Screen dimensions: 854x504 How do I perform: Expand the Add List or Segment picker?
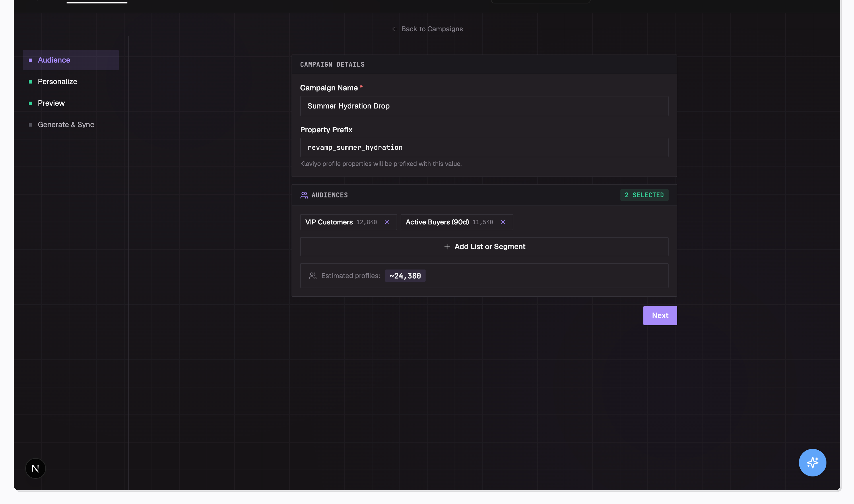[x=484, y=247]
